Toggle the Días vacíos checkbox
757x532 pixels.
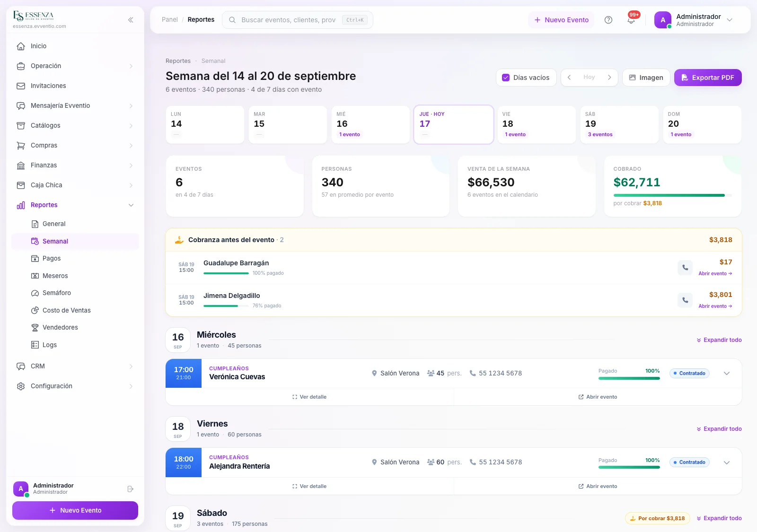click(506, 78)
